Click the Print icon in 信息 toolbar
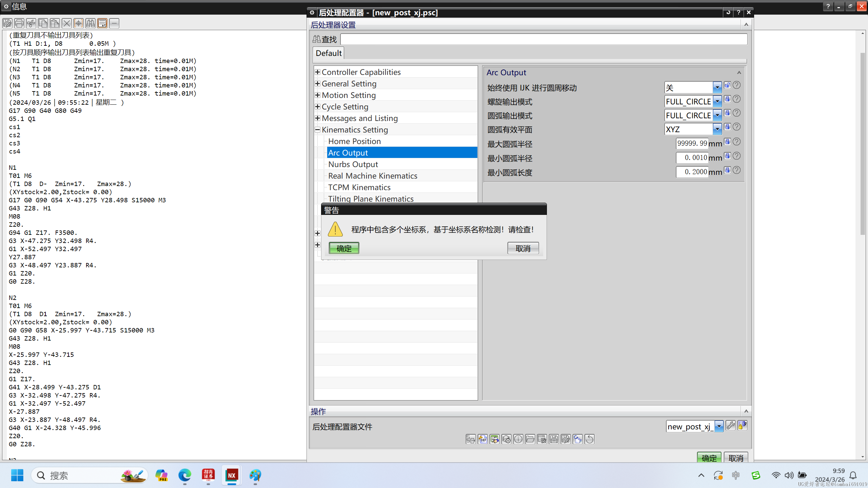The height and width of the screenshot is (488, 868). [x=19, y=23]
